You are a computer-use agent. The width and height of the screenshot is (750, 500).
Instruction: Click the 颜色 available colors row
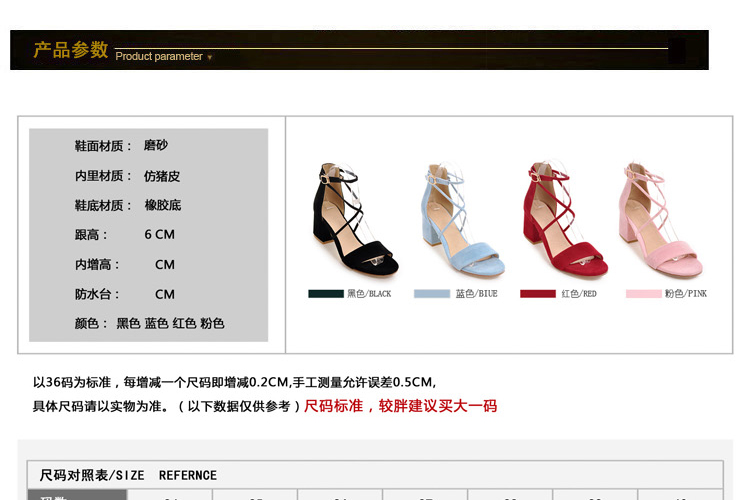pyautogui.click(x=149, y=324)
